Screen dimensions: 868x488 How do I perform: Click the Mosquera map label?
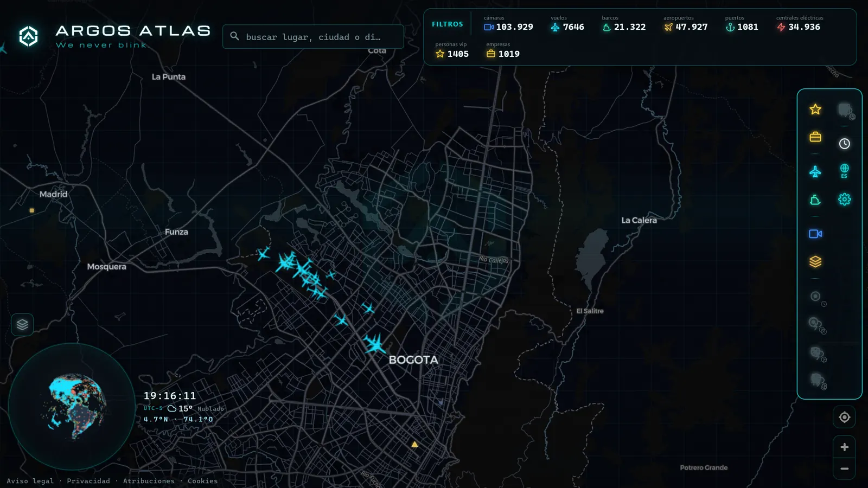107,267
